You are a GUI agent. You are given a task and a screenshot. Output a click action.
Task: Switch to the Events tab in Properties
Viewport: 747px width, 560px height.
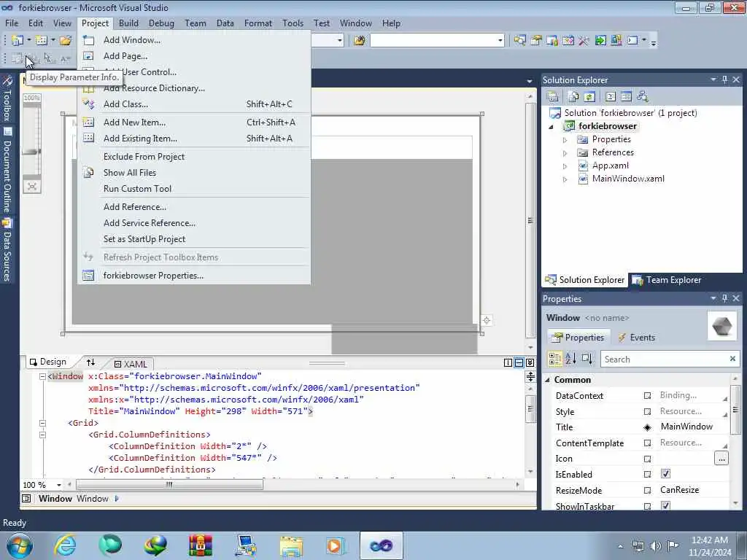(x=637, y=338)
